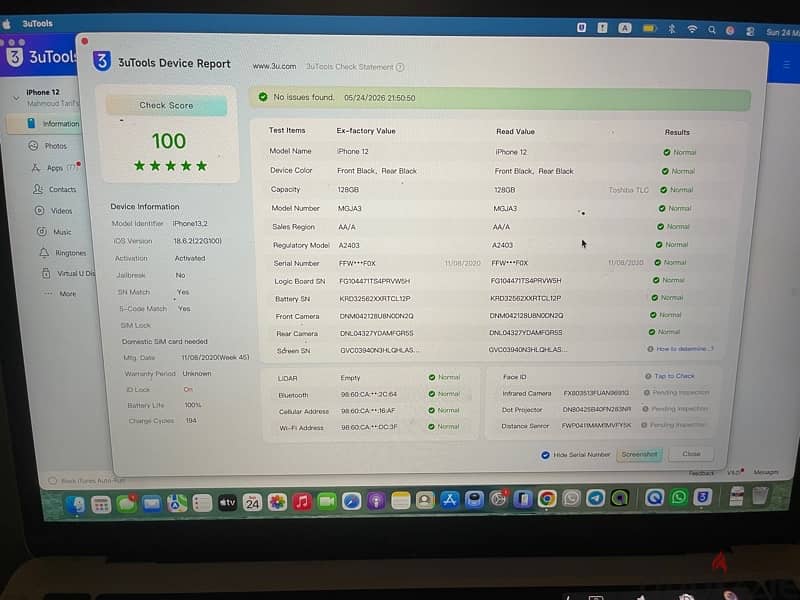Open Apple TV from the dock

[227, 503]
